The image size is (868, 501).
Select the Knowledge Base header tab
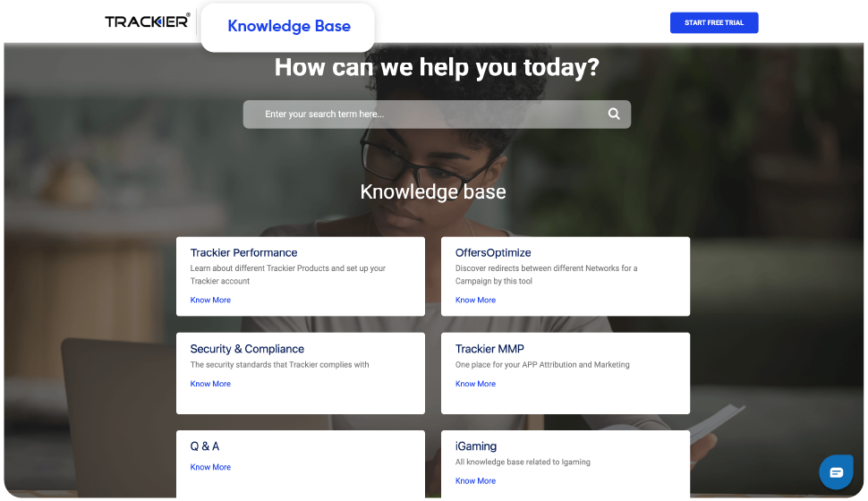tap(288, 26)
